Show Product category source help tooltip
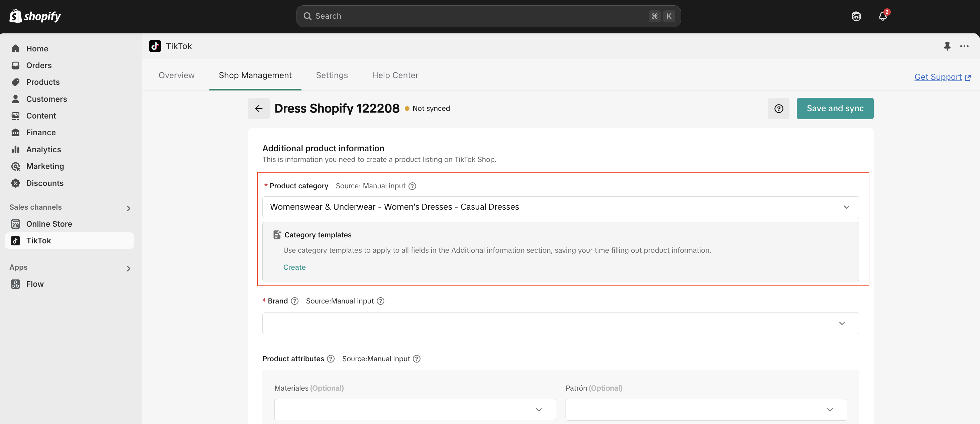The width and height of the screenshot is (980, 424). coord(412,186)
